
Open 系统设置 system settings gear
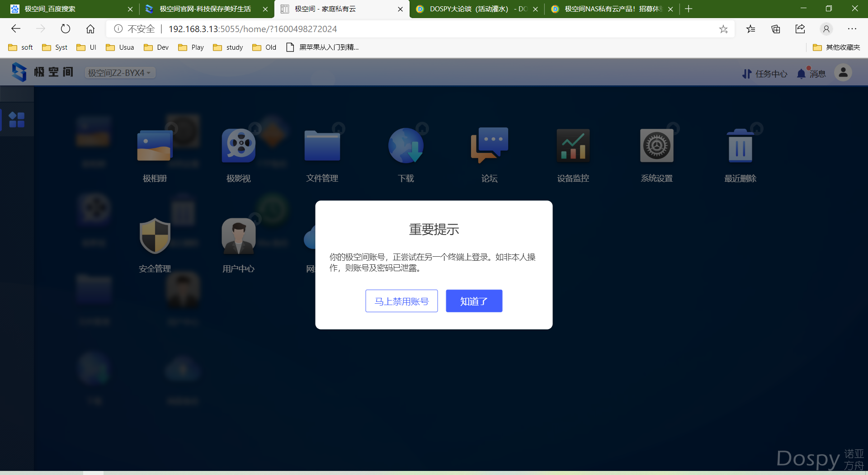click(x=656, y=146)
